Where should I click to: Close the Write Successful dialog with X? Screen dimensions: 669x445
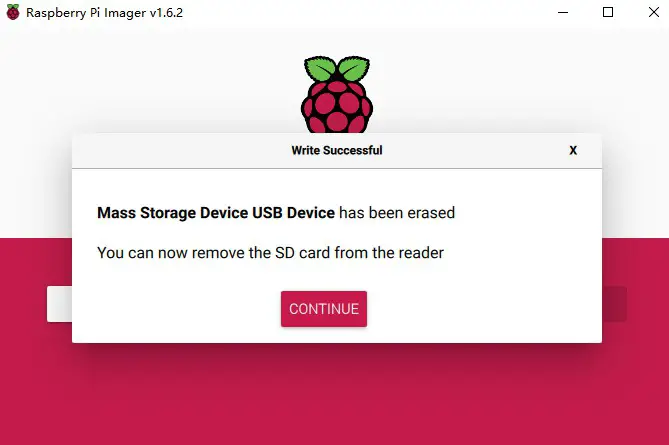pyautogui.click(x=573, y=150)
